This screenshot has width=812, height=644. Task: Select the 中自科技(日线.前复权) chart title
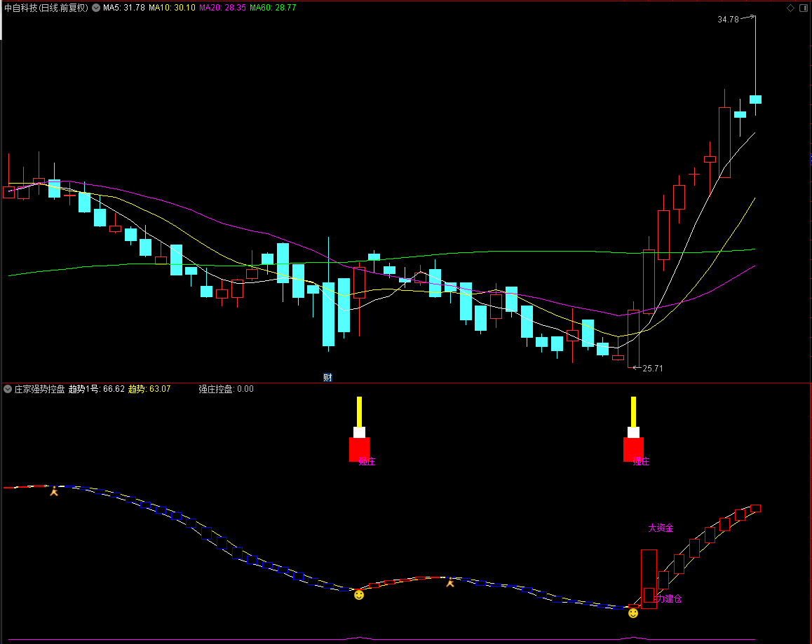46,8
